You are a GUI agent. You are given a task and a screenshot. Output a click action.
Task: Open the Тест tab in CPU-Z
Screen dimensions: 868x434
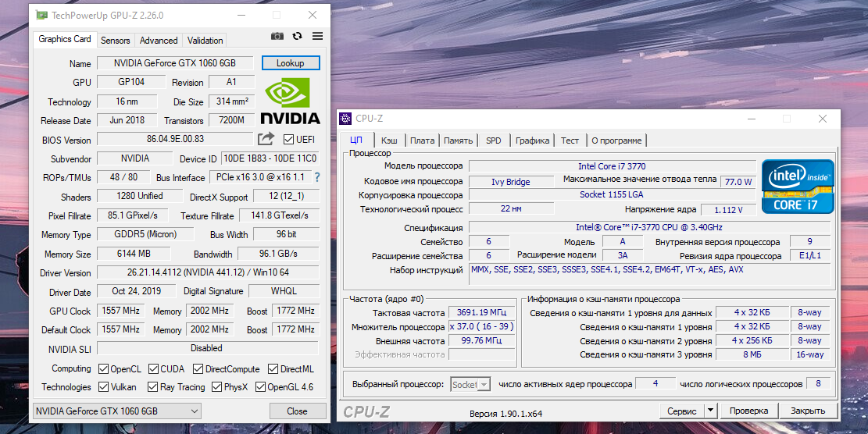click(x=570, y=141)
